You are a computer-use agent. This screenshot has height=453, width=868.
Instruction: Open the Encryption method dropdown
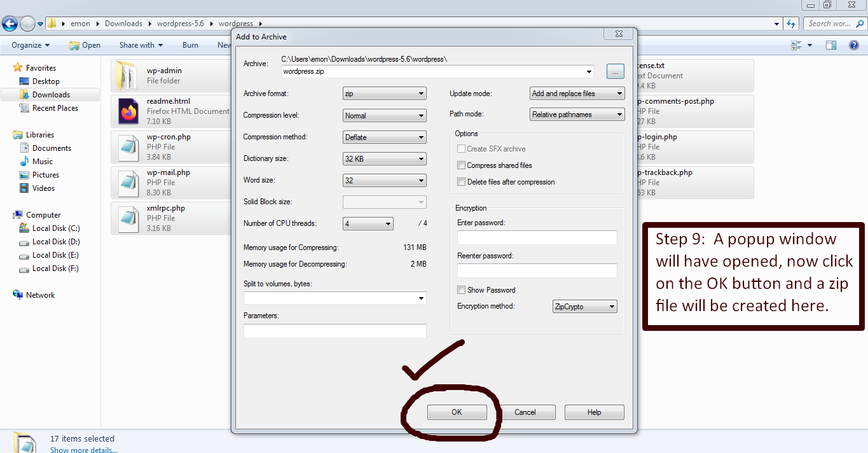coord(584,307)
